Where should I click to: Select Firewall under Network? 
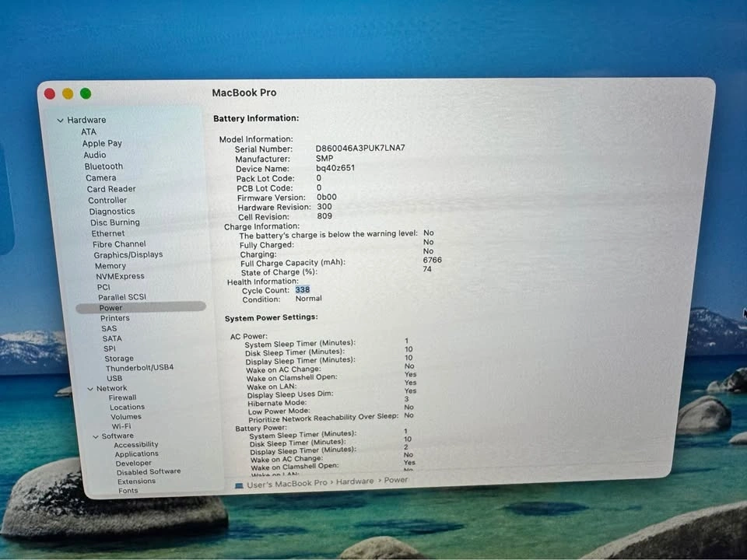point(123,397)
